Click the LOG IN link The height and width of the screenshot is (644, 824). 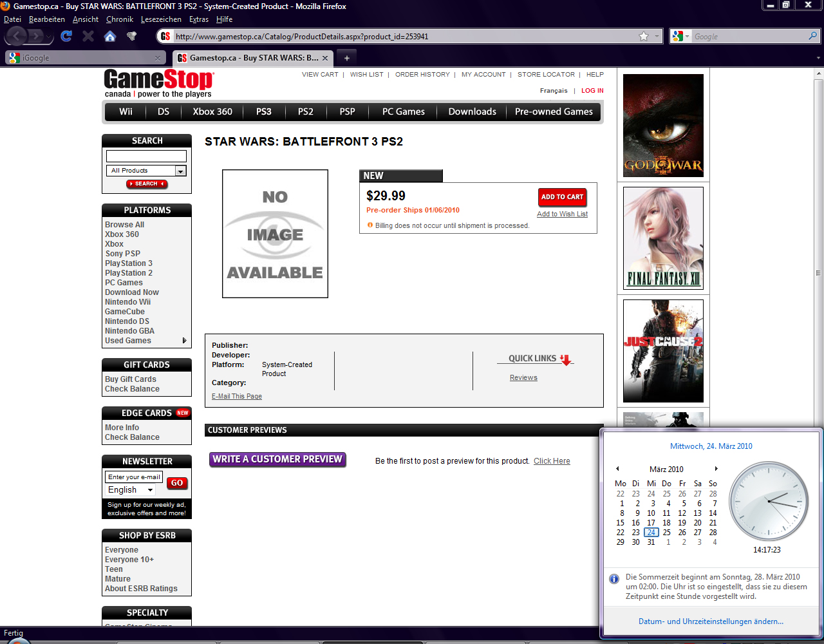coord(592,91)
